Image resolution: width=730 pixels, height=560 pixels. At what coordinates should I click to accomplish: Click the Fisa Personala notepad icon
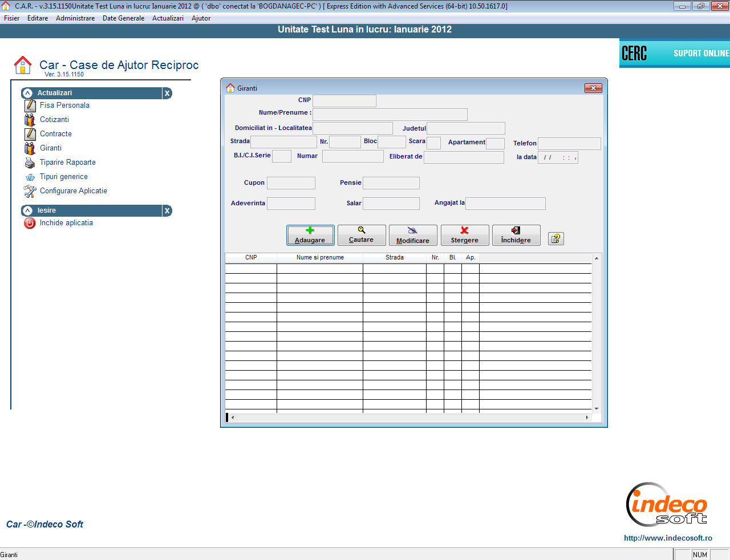click(x=30, y=105)
